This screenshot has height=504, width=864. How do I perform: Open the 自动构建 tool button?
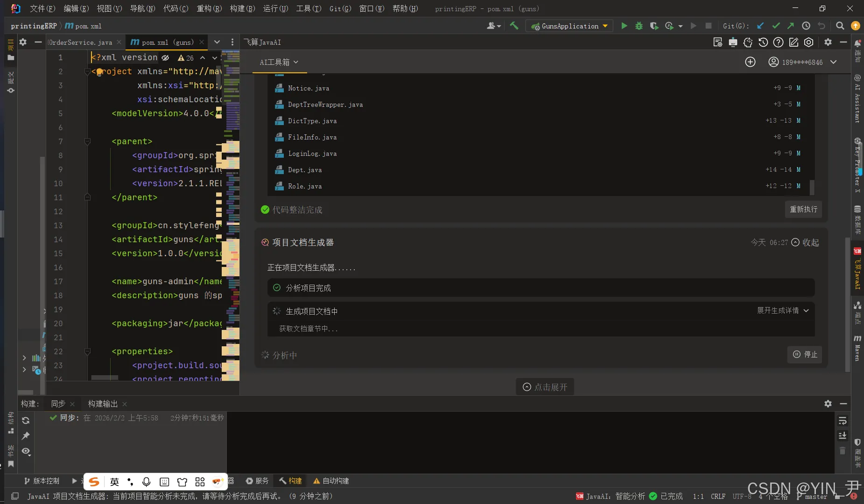point(331,481)
